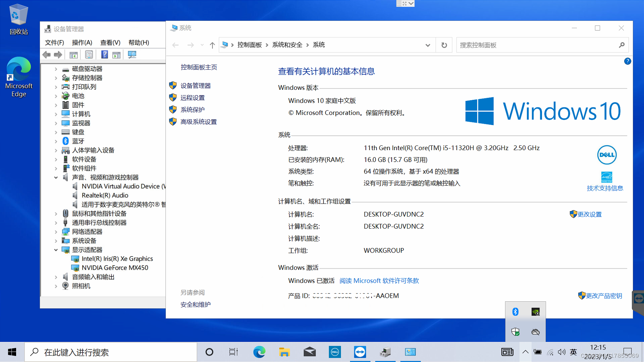
Task: Open 安全和维护 link
Action: tap(195, 305)
